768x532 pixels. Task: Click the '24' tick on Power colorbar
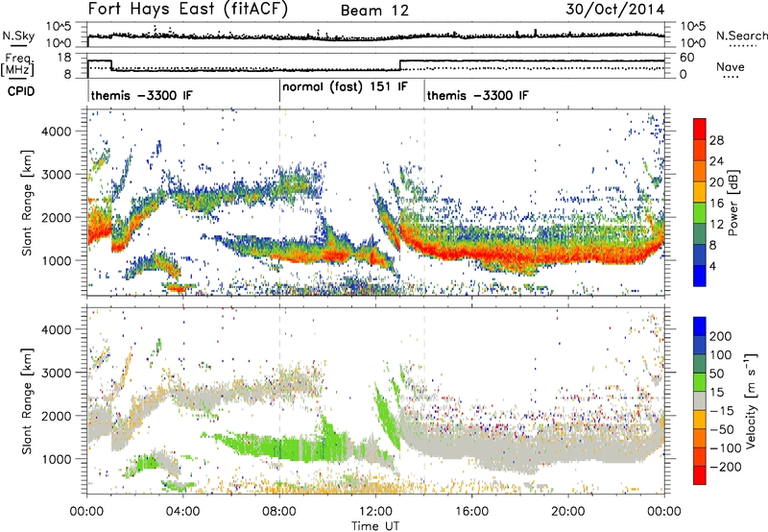(x=716, y=161)
